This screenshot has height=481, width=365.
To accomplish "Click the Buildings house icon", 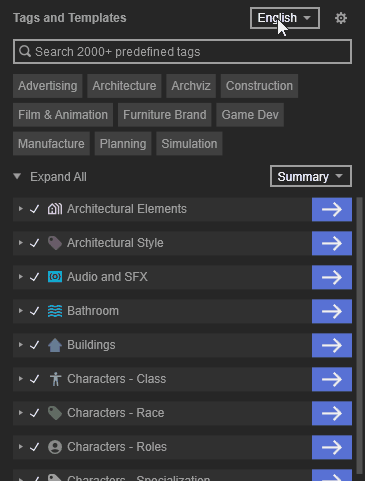I will [x=55, y=345].
